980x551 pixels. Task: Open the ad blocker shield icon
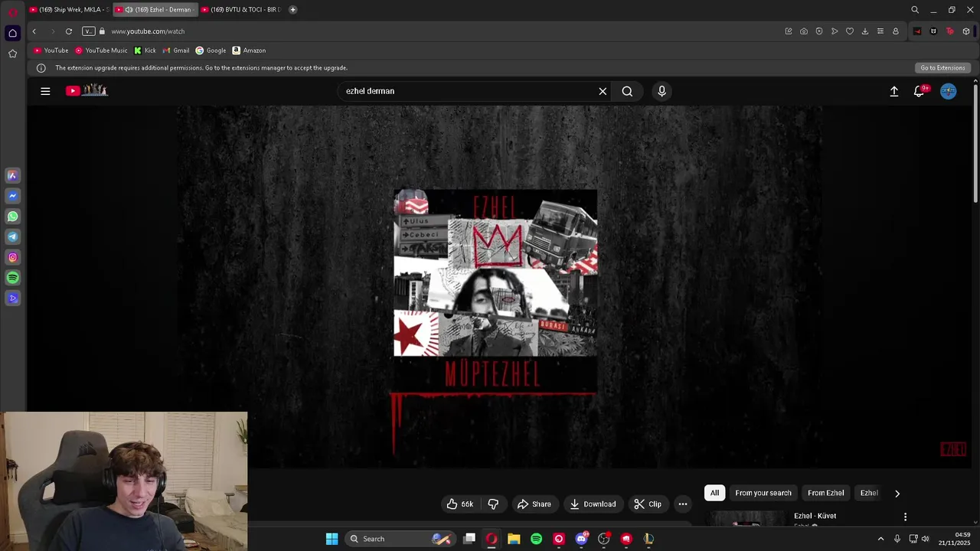pos(819,31)
